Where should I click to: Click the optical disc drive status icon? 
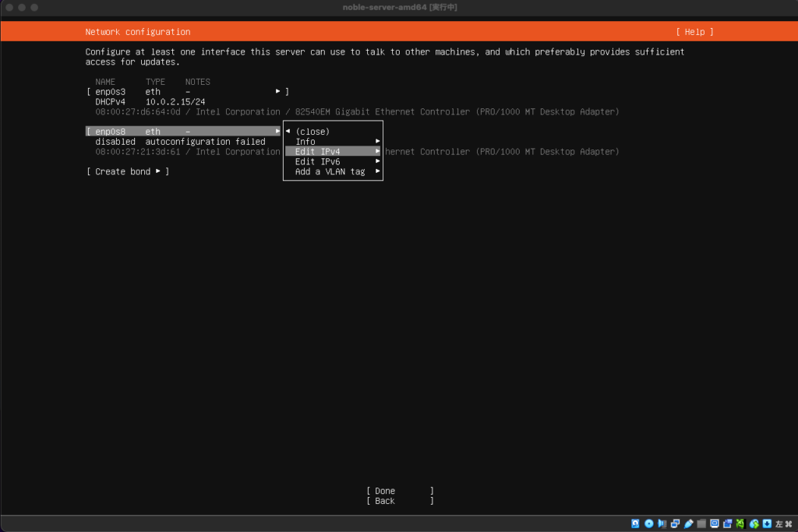(649, 523)
